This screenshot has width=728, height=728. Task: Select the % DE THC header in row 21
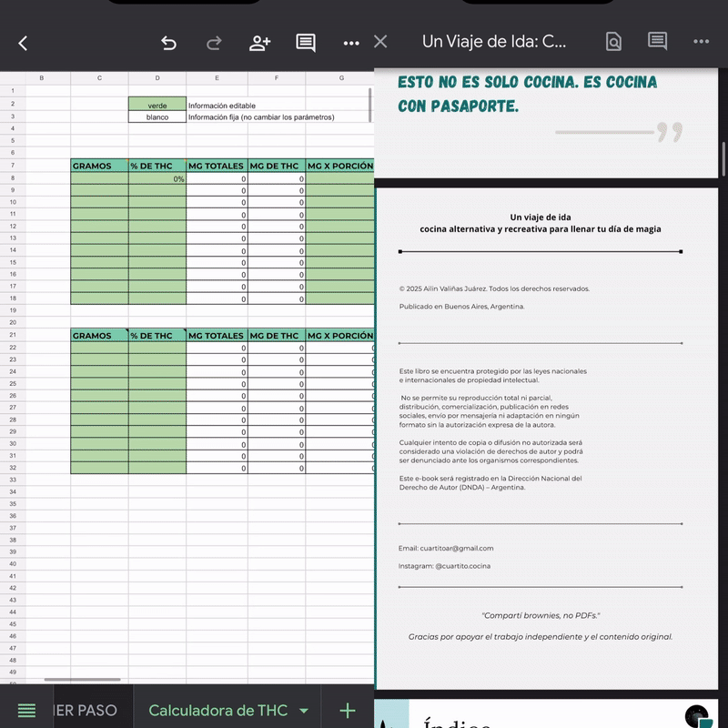click(x=157, y=335)
